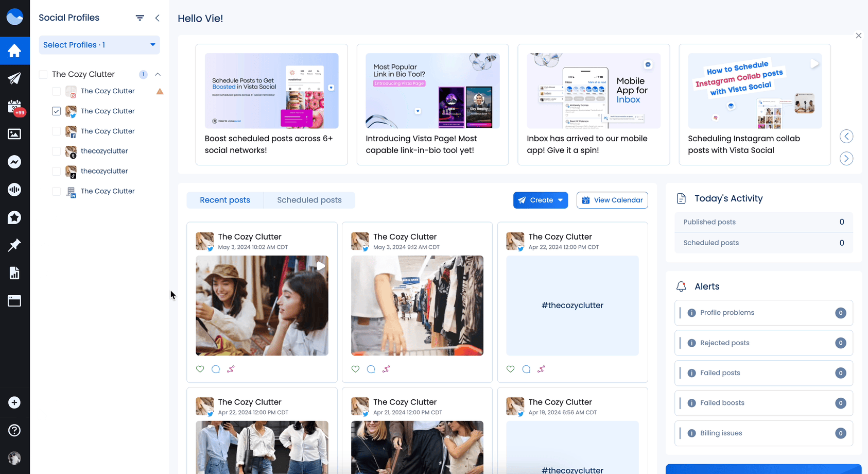The height and width of the screenshot is (474, 868).
Task: Open the Social Profiles filter icon
Action: (140, 18)
